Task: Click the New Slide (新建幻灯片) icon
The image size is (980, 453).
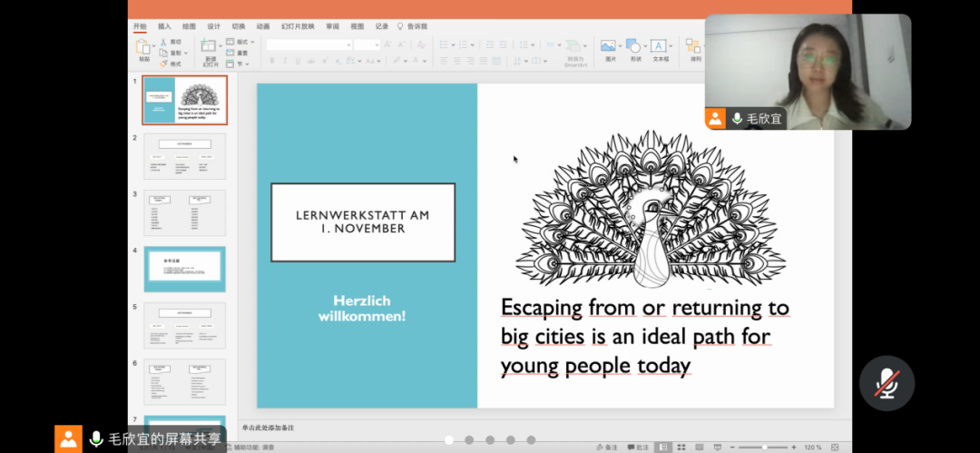Action: pyautogui.click(x=208, y=47)
